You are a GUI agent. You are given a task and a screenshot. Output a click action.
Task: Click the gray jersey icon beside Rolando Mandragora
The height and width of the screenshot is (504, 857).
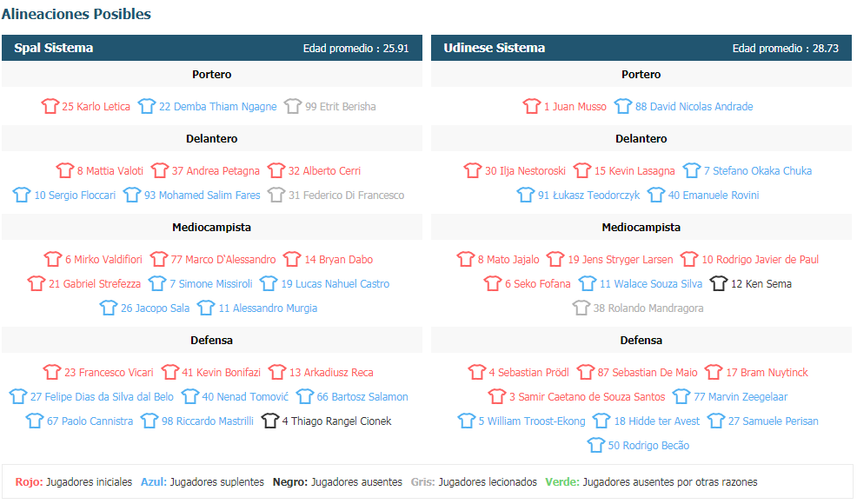(581, 308)
